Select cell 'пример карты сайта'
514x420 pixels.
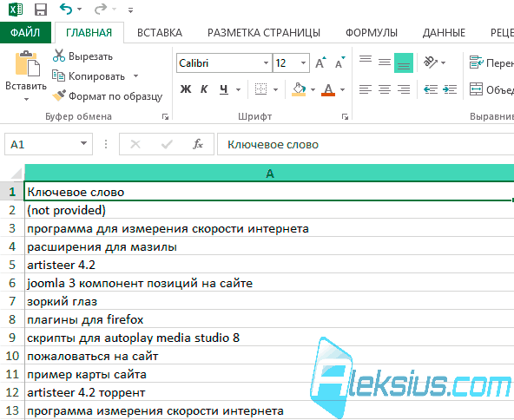pyautogui.click(x=269, y=374)
